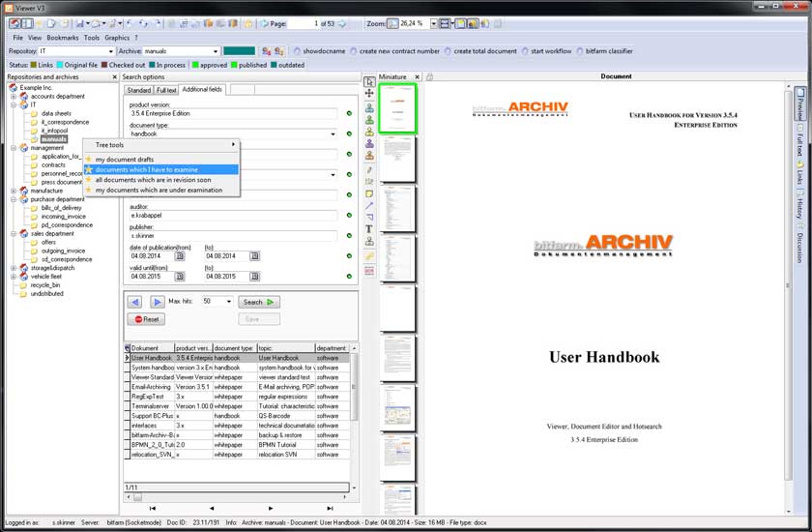
Task: Open calendar for date of publication to
Action: tap(255, 256)
